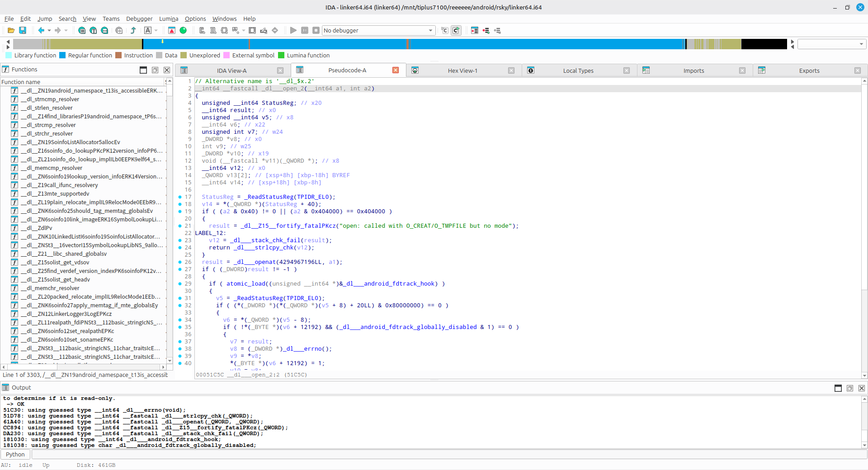Image resolution: width=868 pixels, height=470 pixels.
Task: Open the Lumina menu
Action: 168,19
